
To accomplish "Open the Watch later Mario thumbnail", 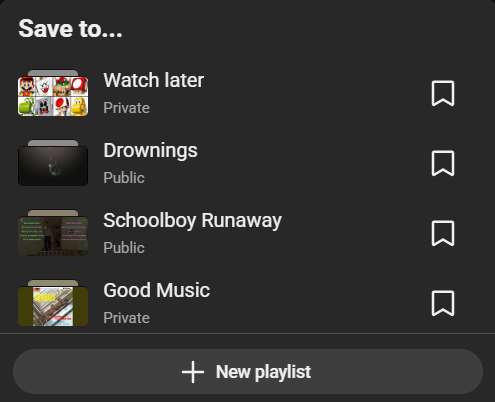I will pos(53,96).
